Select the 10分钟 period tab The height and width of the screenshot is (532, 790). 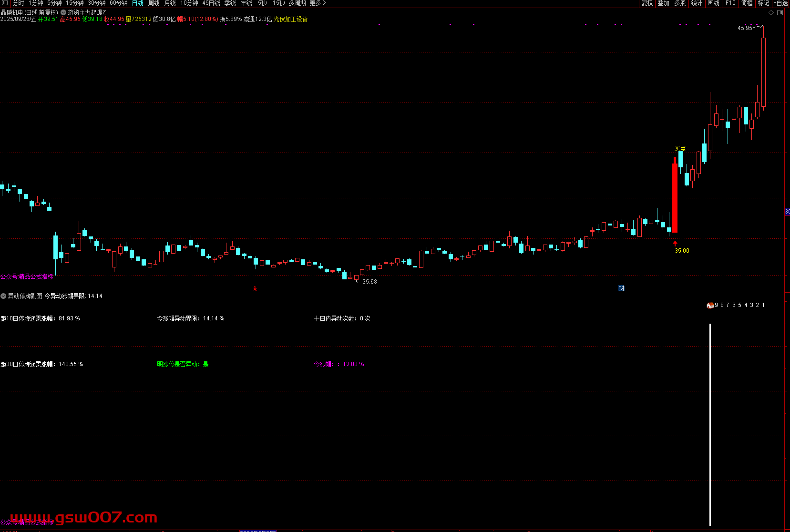(189, 3)
